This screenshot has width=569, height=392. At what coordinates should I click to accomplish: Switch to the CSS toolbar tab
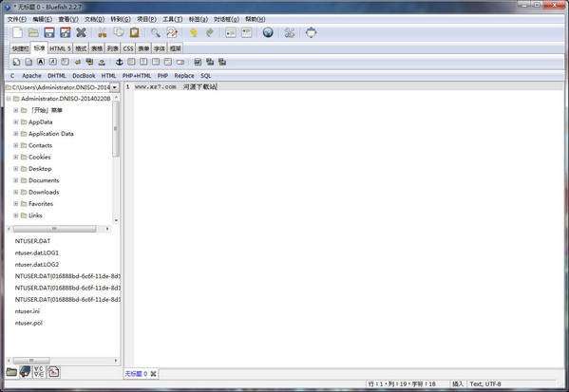tap(128, 48)
